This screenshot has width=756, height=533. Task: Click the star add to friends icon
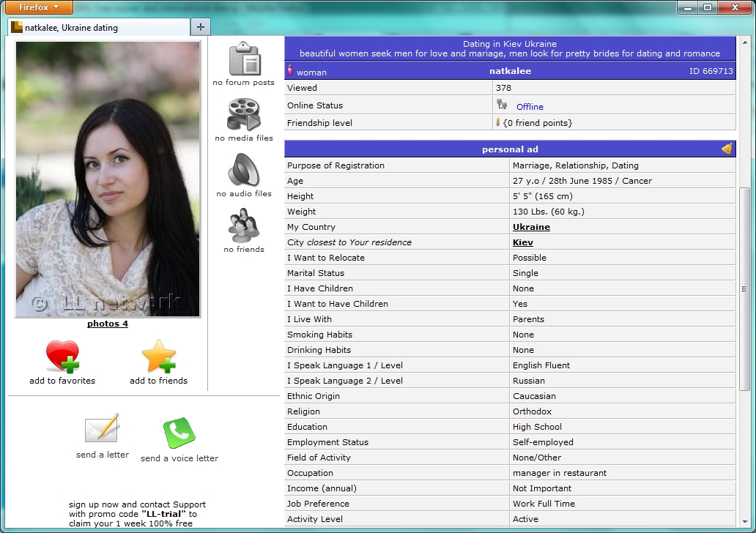click(159, 357)
